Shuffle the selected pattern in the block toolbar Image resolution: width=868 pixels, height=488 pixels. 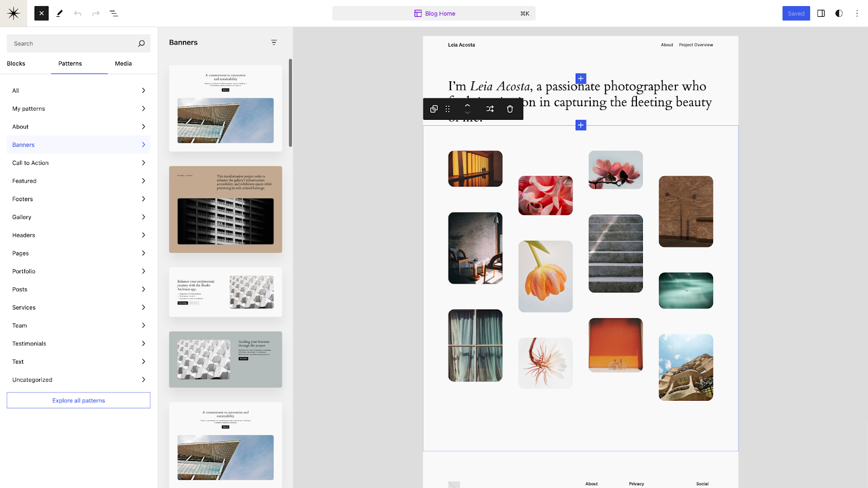pyautogui.click(x=489, y=108)
